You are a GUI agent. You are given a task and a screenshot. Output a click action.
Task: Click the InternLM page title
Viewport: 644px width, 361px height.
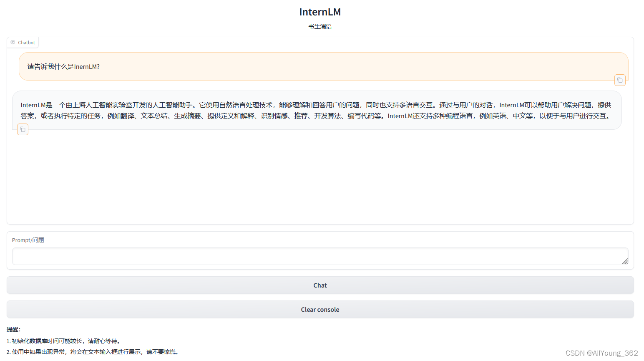point(320,12)
